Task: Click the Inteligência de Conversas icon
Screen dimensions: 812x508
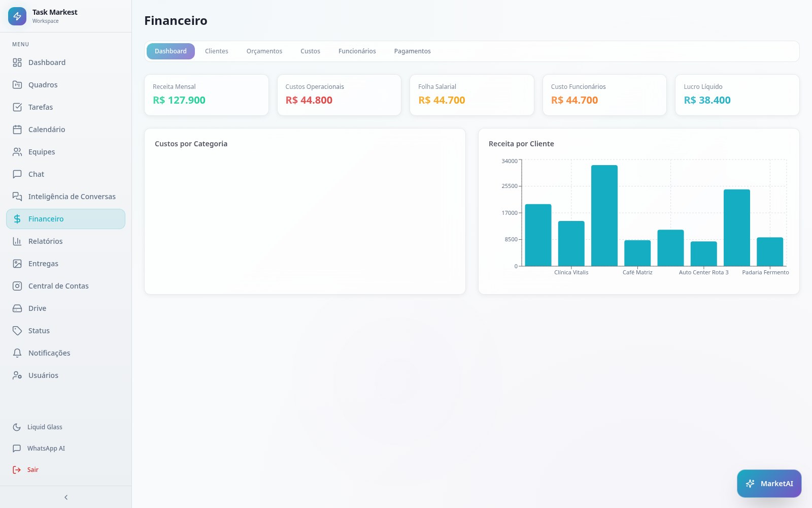Action: click(17, 197)
